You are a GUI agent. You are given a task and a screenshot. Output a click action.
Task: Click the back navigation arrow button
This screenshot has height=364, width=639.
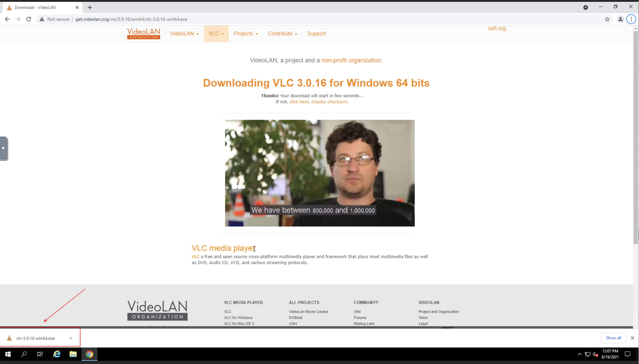7,19
